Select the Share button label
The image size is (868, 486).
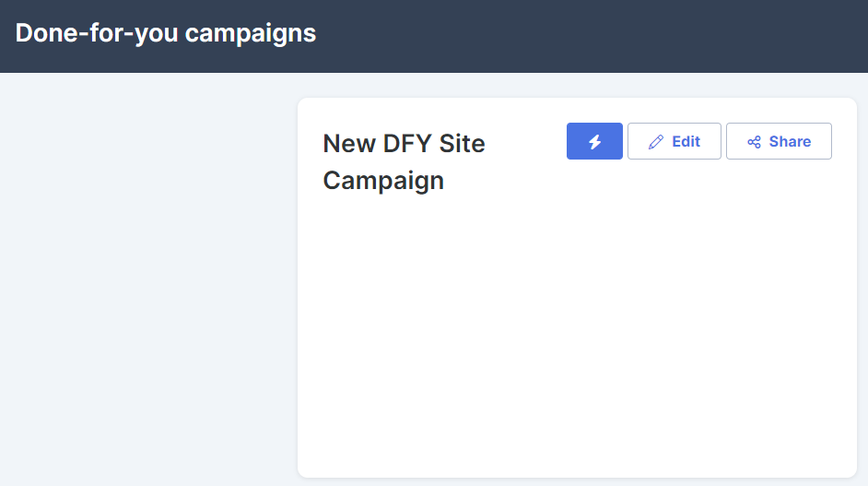[x=790, y=142]
